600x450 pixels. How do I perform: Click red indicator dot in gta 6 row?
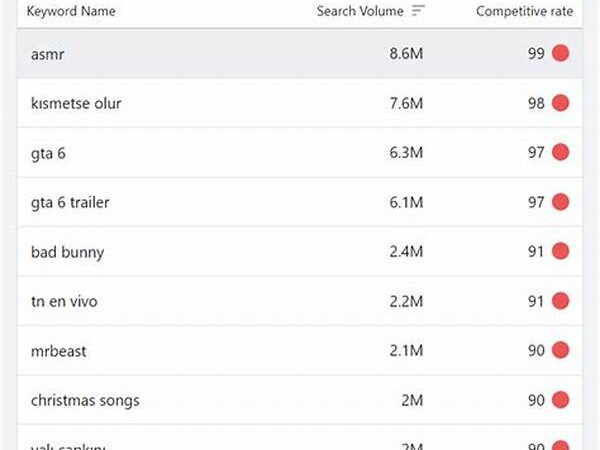coord(561,152)
